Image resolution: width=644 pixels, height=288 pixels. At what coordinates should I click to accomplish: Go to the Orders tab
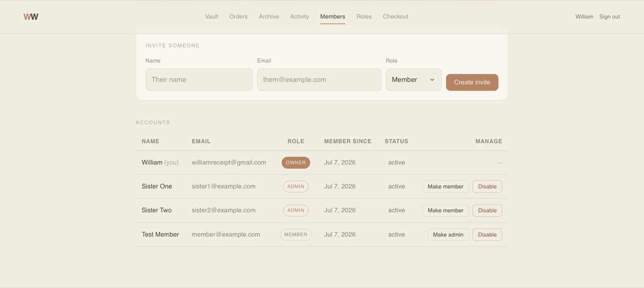pyautogui.click(x=238, y=17)
